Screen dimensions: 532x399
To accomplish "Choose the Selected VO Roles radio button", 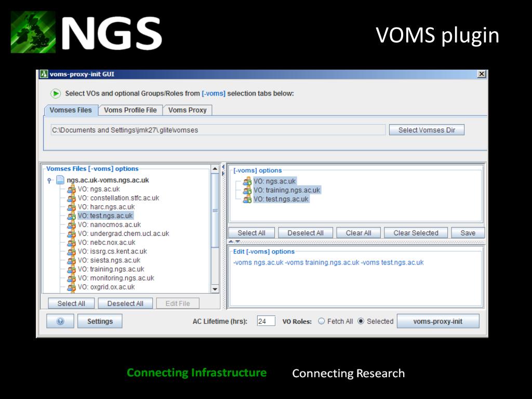I will coord(361,321).
